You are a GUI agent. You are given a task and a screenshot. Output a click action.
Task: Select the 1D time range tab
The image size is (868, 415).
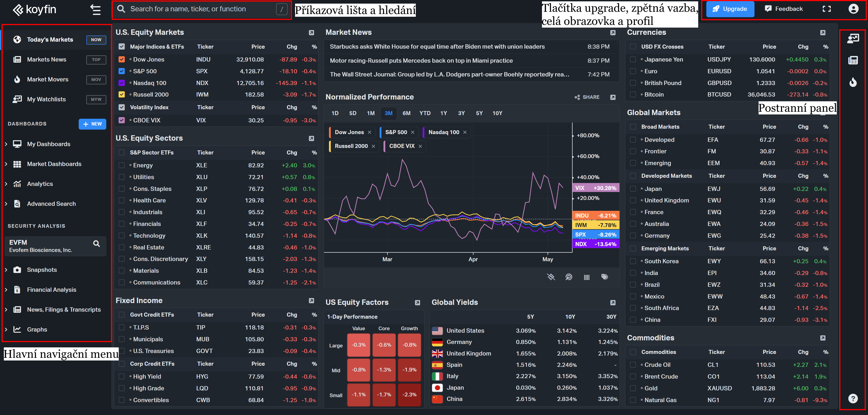(335, 113)
